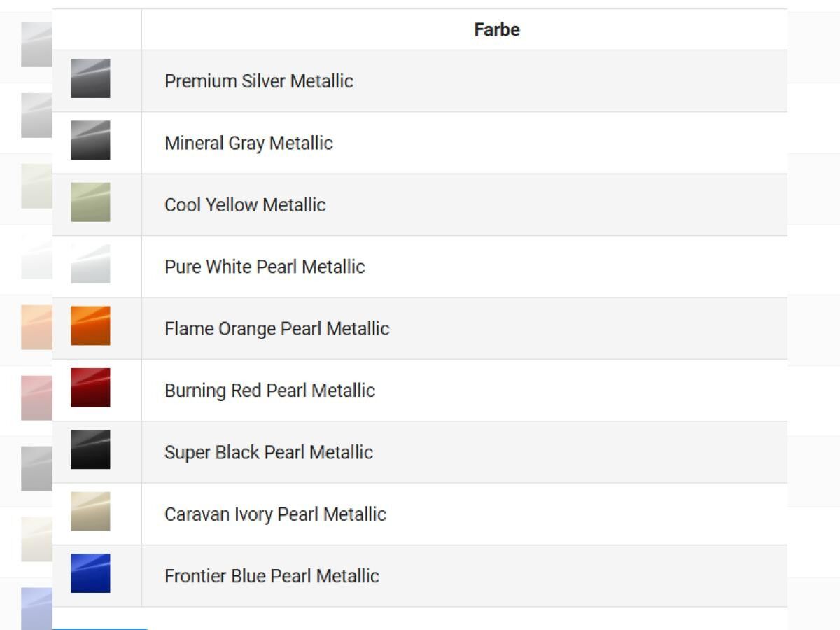The width and height of the screenshot is (840, 630).
Task: Select the Frontier Blue Pearl swatch
Action: pos(90,573)
